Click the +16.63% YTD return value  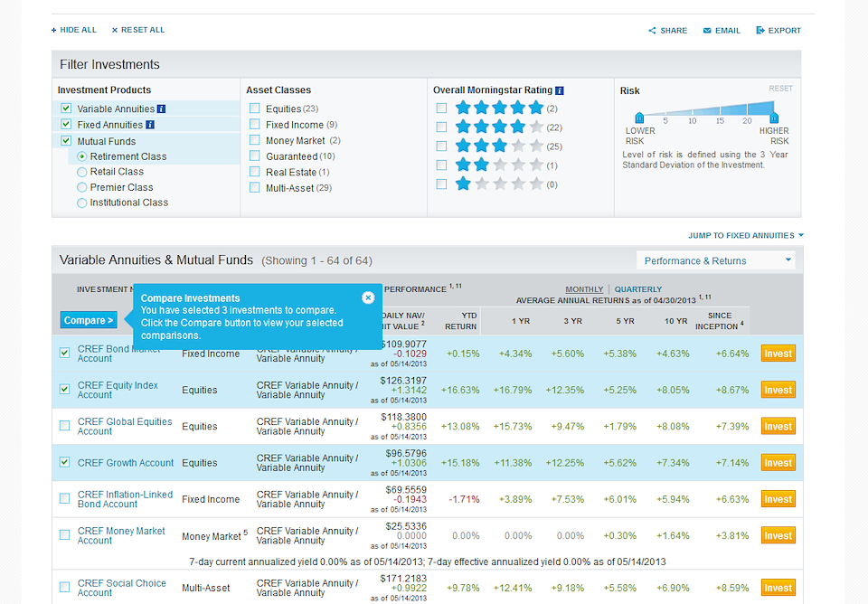460,391
